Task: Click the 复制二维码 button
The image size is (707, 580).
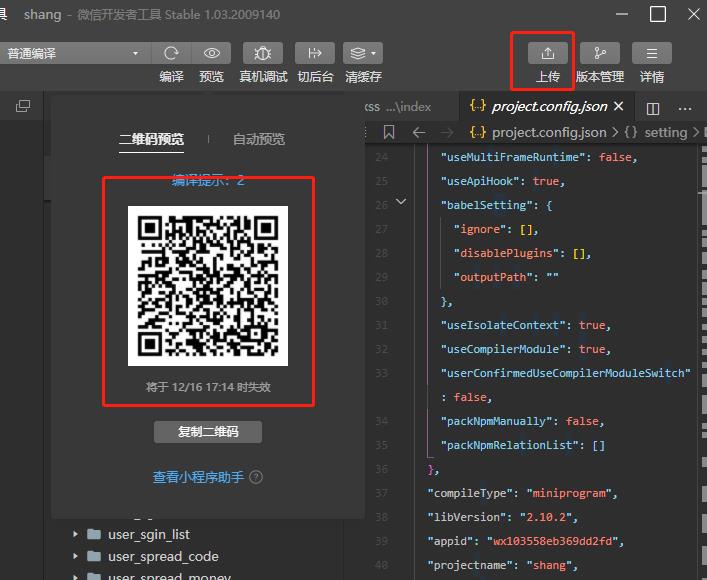Action: (x=208, y=432)
